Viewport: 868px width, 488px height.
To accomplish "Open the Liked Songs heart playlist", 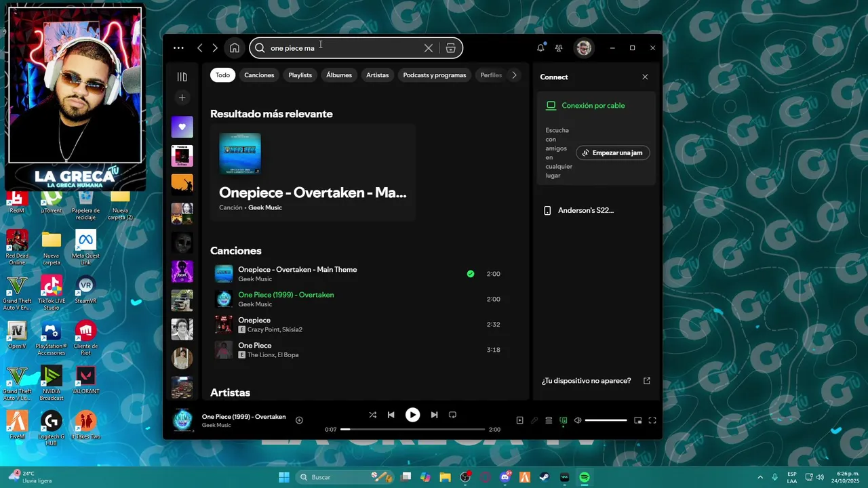I will (182, 127).
